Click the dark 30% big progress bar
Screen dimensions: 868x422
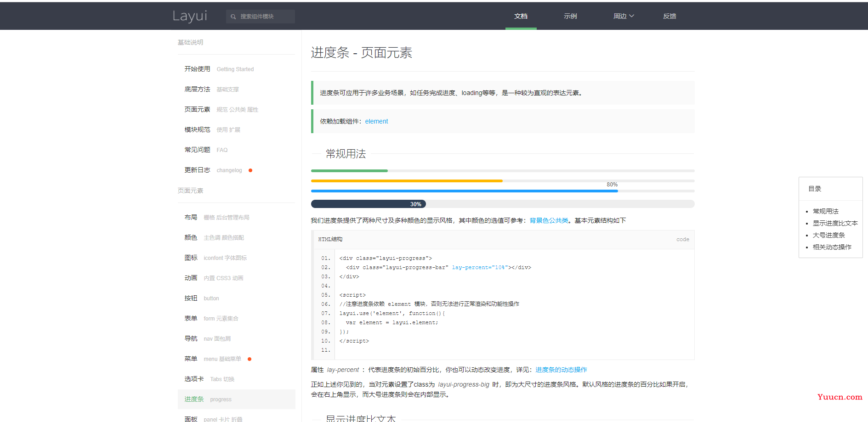click(x=369, y=204)
